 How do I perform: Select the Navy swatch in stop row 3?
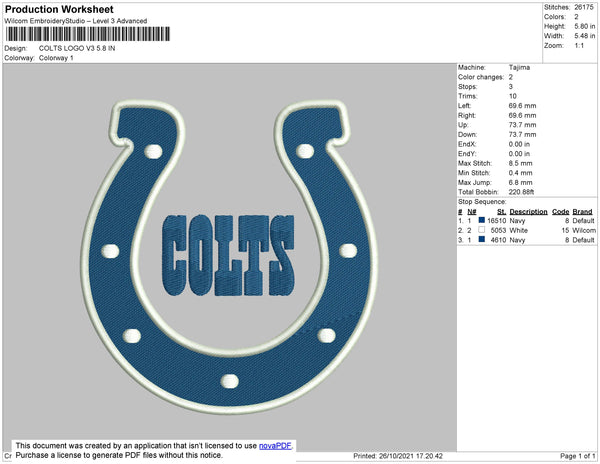click(x=482, y=239)
